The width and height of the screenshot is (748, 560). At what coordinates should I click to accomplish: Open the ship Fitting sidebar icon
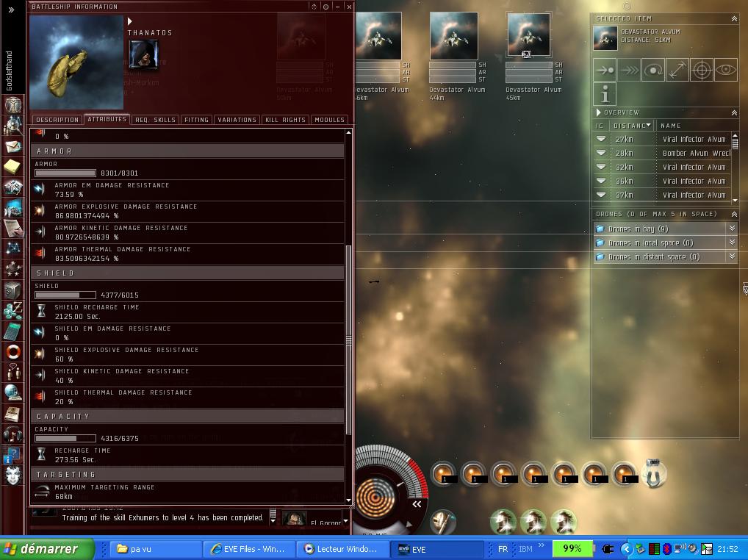click(x=13, y=187)
